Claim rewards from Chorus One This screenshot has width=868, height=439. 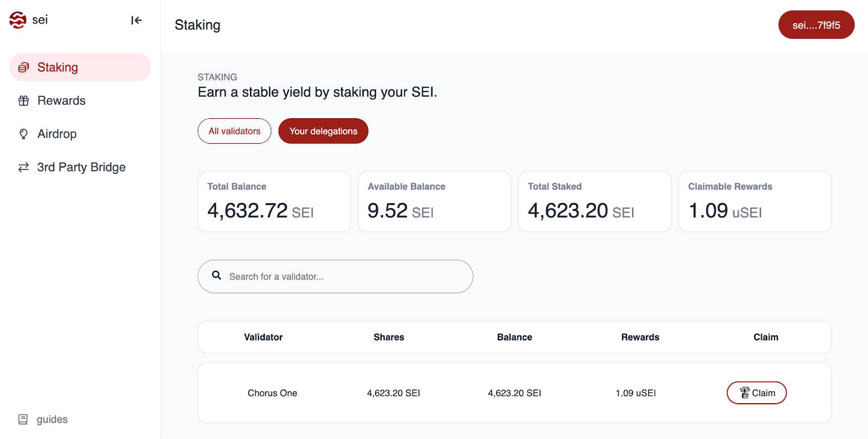(x=756, y=393)
